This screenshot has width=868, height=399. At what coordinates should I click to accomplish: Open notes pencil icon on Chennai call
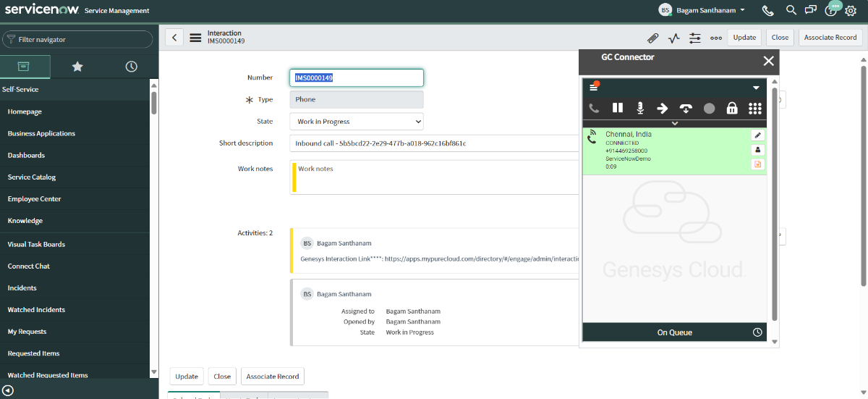tap(757, 135)
